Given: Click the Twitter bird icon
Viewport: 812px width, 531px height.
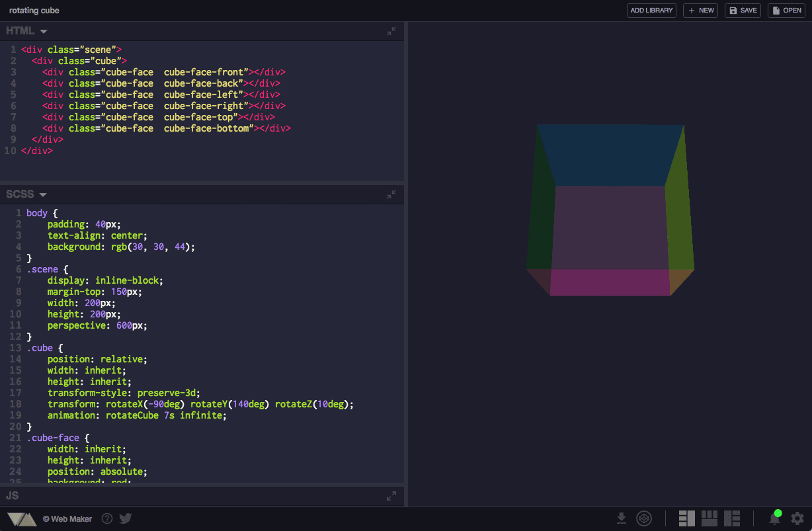Looking at the screenshot, I should pos(125,518).
